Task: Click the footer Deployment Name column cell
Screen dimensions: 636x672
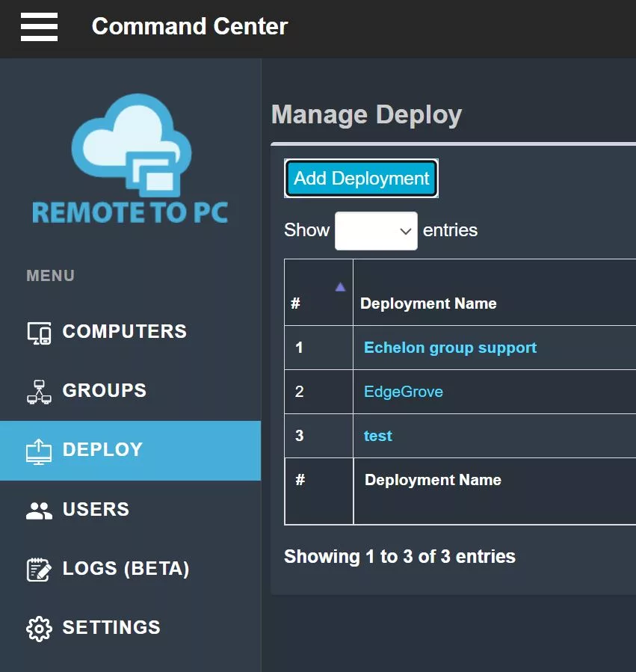Action: point(433,480)
